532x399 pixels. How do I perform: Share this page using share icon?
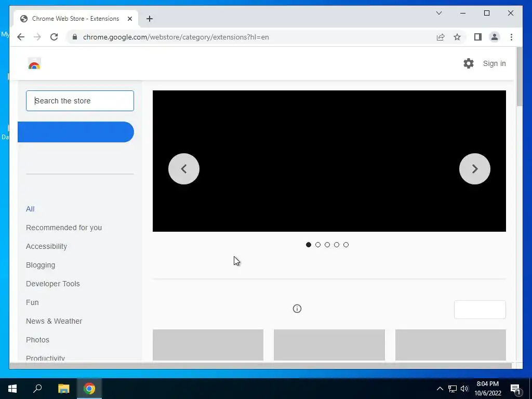[441, 37]
